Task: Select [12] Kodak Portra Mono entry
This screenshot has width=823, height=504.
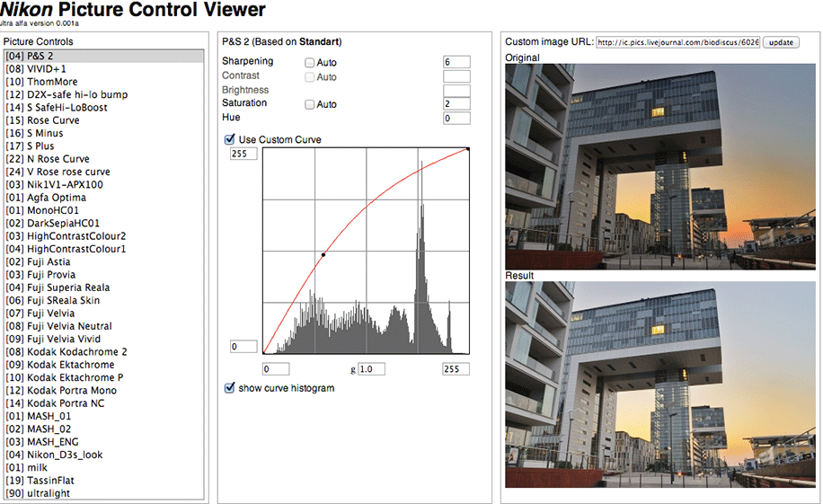Action: point(104,391)
